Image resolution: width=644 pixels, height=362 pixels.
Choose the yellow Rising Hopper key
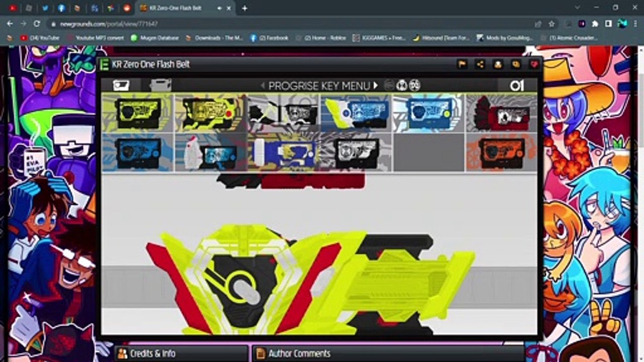pos(137,113)
